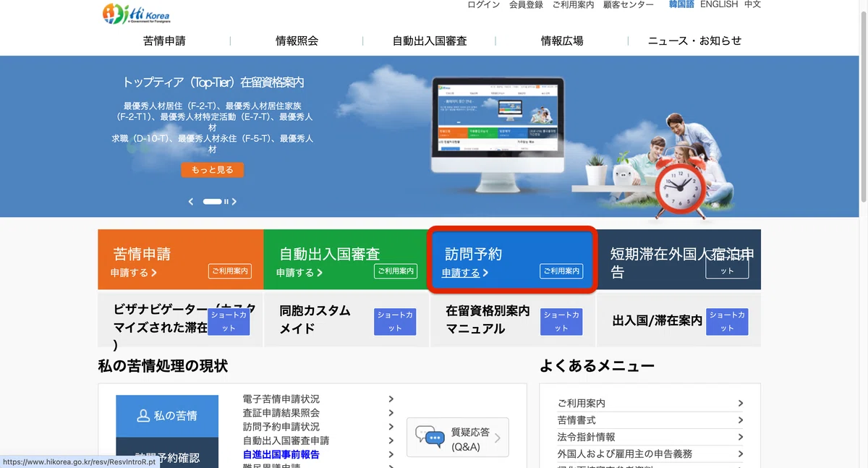Switch language to 中文
This screenshot has width=868, height=468.
[x=752, y=4]
